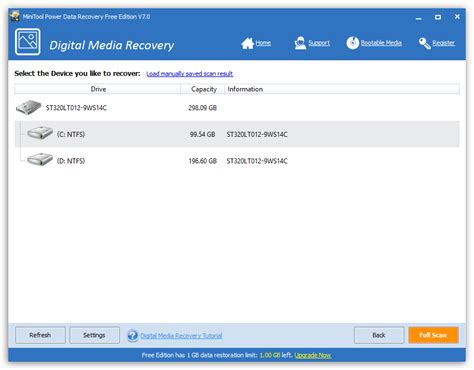The image size is (474, 370).
Task: Click the Refresh button
Action: pos(40,335)
